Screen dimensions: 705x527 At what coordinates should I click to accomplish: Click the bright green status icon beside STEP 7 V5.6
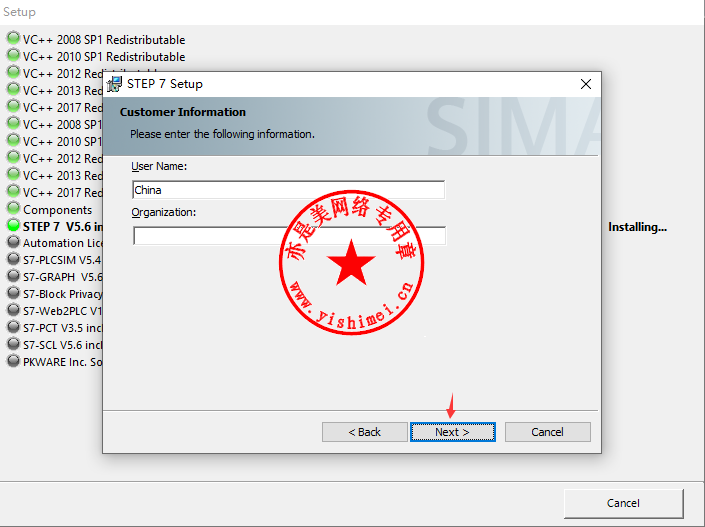click(x=13, y=225)
